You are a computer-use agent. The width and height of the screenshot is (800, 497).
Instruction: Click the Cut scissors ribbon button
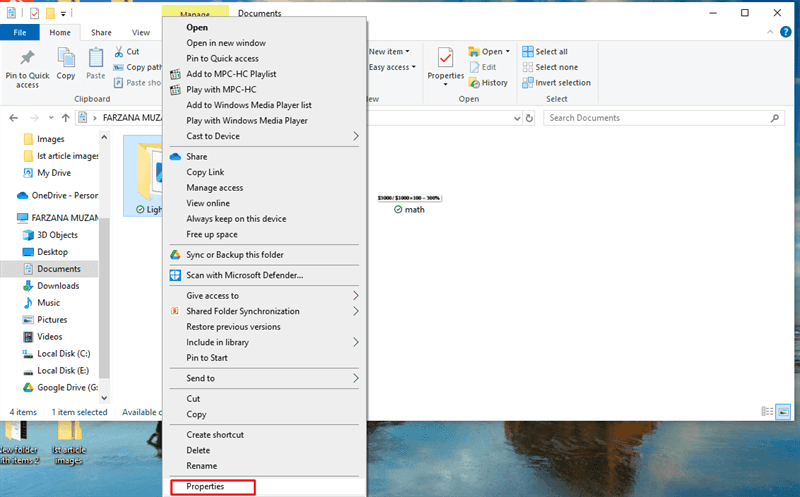[x=127, y=52]
